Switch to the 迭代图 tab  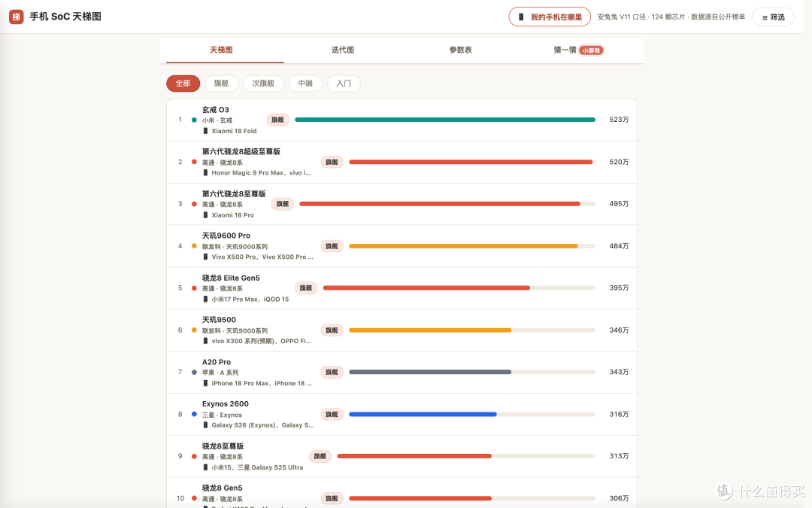click(343, 50)
